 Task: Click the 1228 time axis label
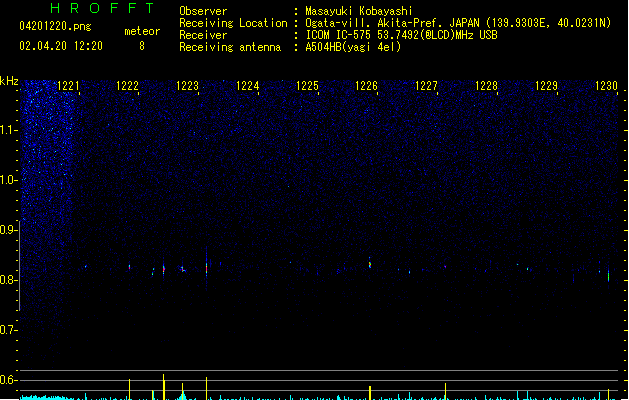pyautogui.click(x=486, y=86)
